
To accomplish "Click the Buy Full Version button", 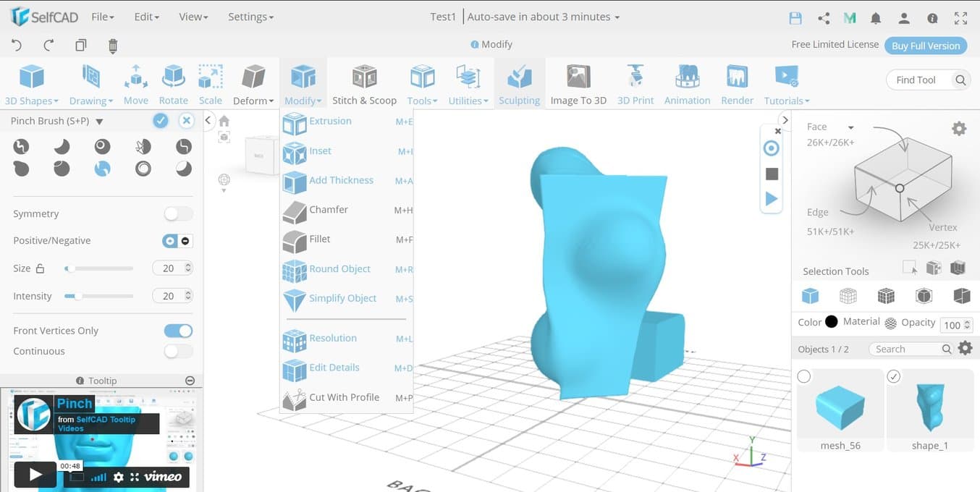I will (x=925, y=46).
